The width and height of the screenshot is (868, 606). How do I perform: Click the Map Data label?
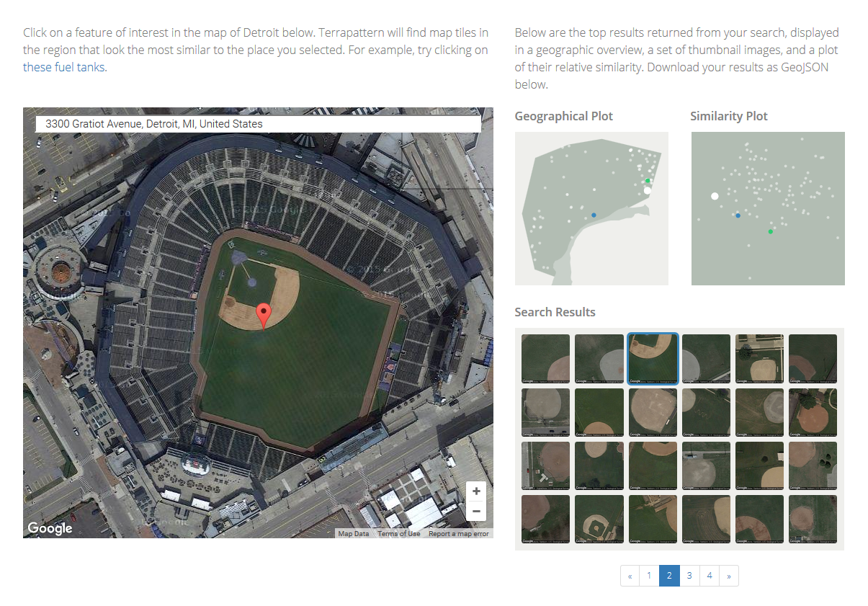coord(354,534)
